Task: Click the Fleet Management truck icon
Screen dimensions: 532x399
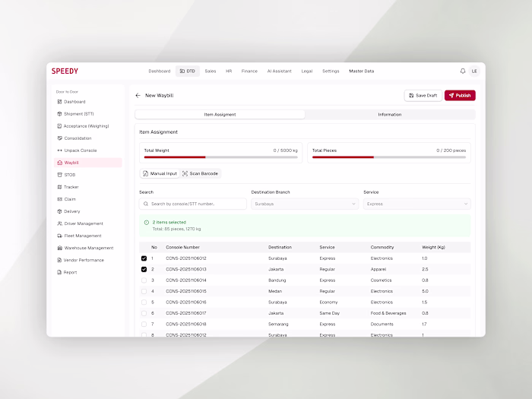Action: [60, 236]
